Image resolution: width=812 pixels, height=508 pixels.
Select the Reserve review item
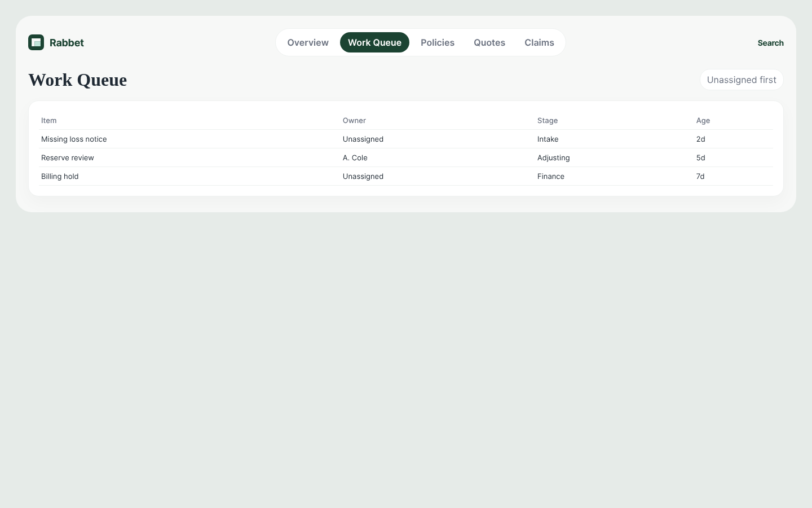[68, 157]
